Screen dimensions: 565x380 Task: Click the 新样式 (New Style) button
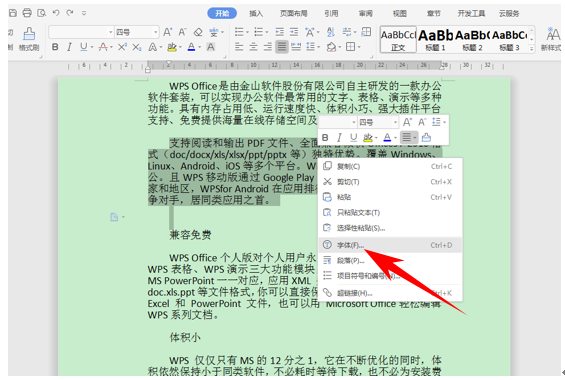tap(552, 39)
